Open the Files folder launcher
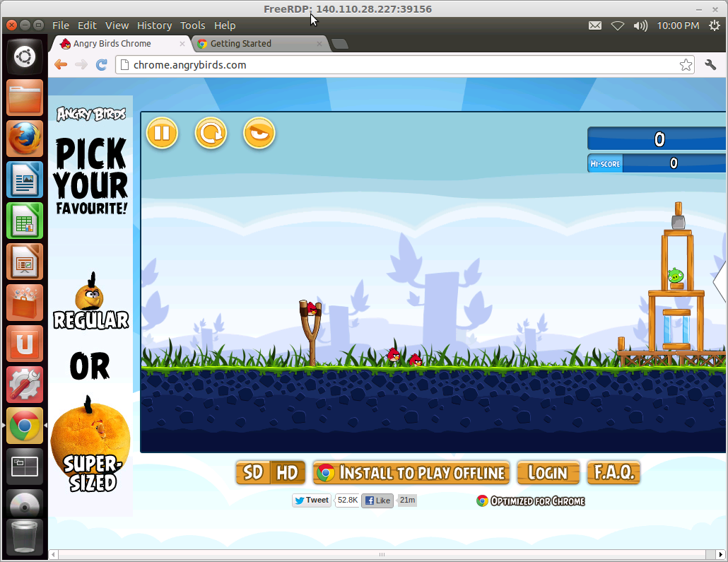Screen dimensions: 728x562 click(x=25, y=98)
